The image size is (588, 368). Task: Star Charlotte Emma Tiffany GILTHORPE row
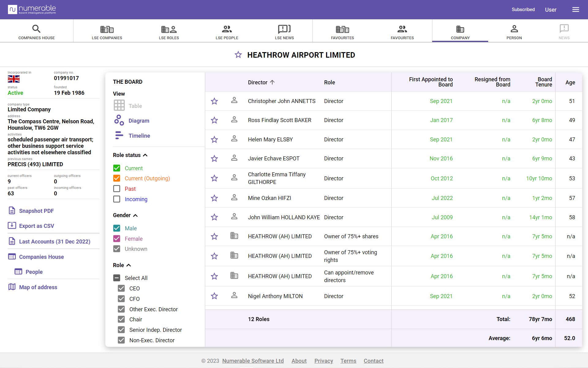click(x=214, y=178)
